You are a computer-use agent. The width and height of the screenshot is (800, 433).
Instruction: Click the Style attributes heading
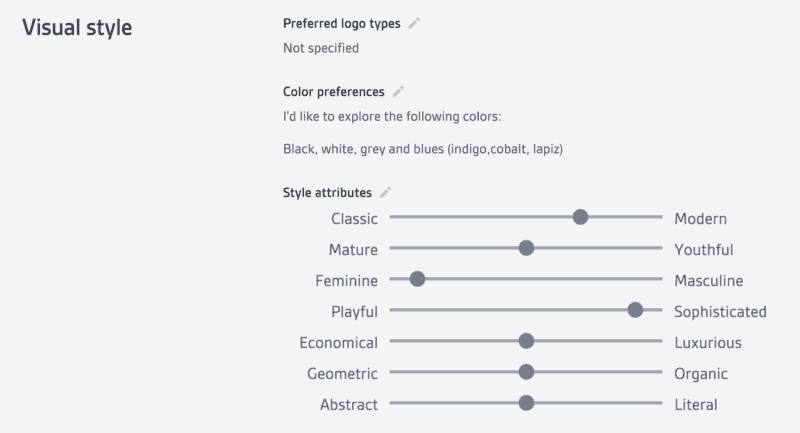[327, 192]
